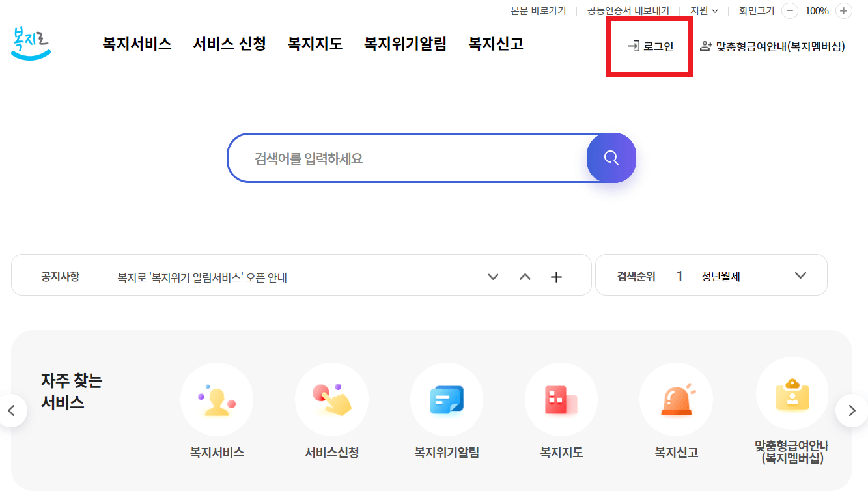Click the plus button next to 공지사항

tap(557, 276)
